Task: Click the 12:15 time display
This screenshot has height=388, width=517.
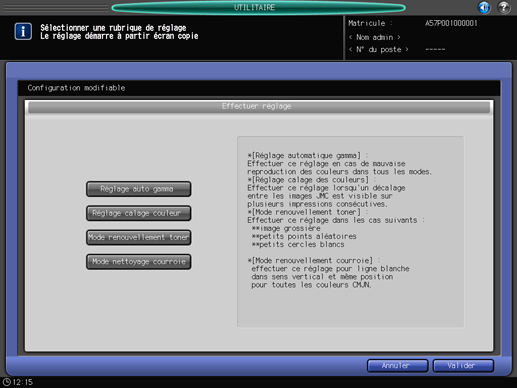Action: point(23,382)
